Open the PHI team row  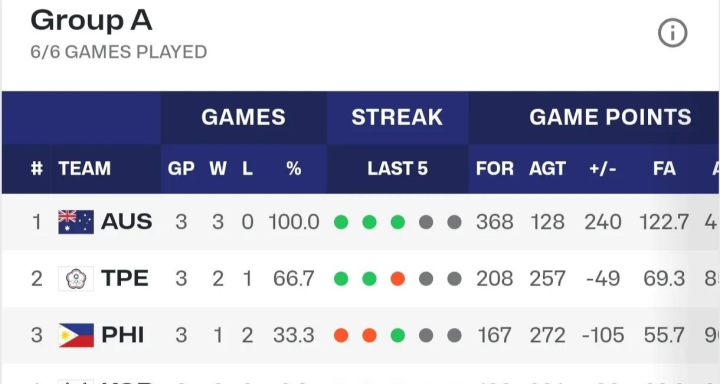(x=360, y=335)
